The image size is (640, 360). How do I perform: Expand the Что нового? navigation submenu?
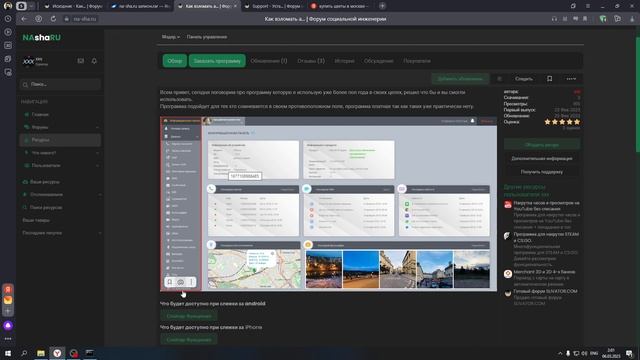point(98,153)
